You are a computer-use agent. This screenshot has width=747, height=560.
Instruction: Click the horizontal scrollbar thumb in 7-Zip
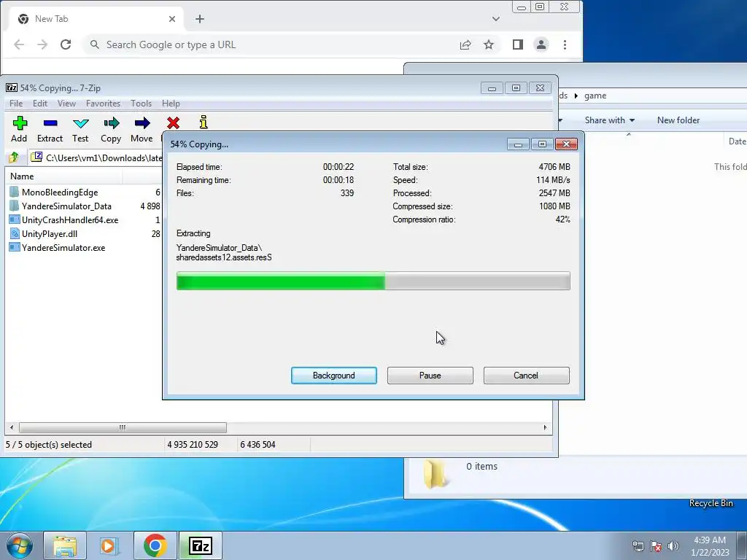pyautogui.click(x=123, y=427)
